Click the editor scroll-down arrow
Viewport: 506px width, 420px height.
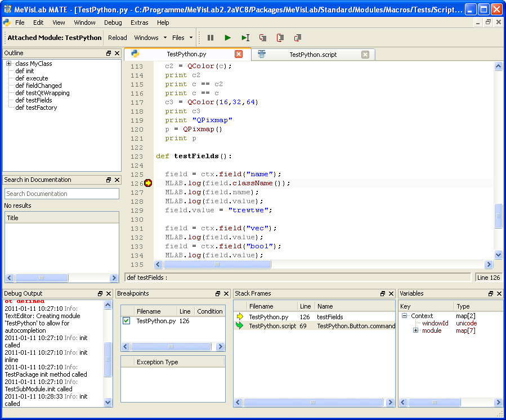498,254
